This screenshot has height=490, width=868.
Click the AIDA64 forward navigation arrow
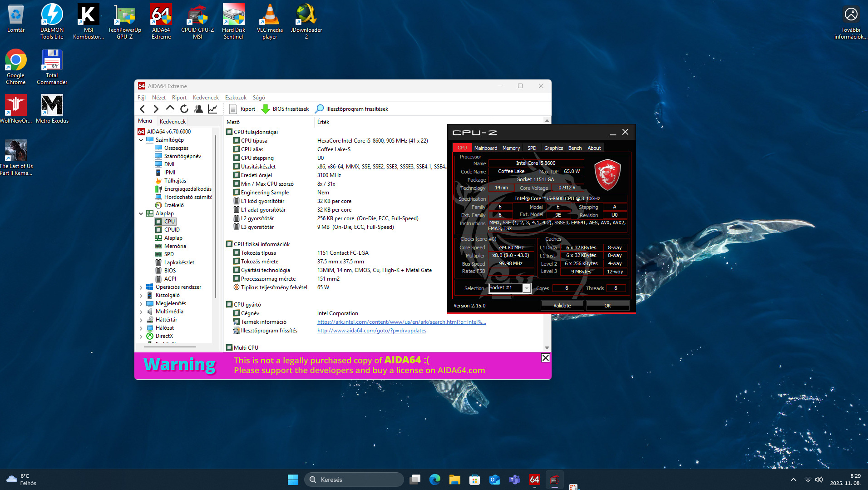coord(156,109)
